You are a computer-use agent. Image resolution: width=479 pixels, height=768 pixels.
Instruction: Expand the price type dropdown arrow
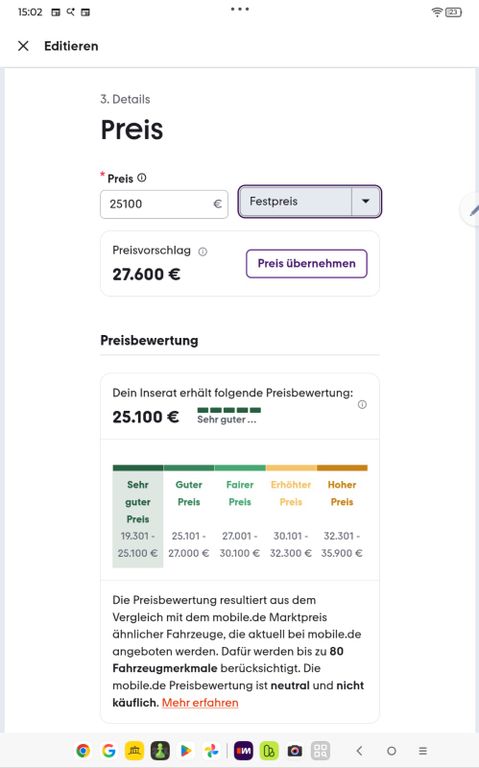365,201
